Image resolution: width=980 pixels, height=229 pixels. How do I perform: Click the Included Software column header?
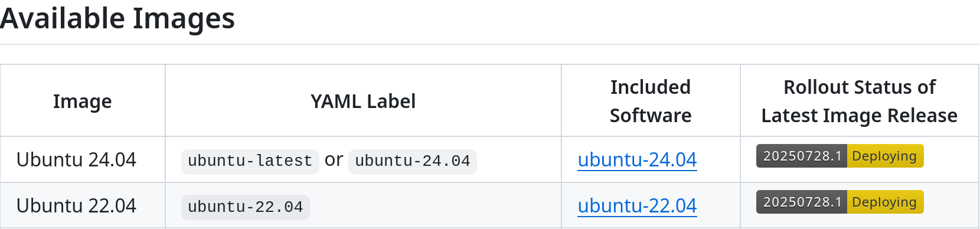[651, 102]
